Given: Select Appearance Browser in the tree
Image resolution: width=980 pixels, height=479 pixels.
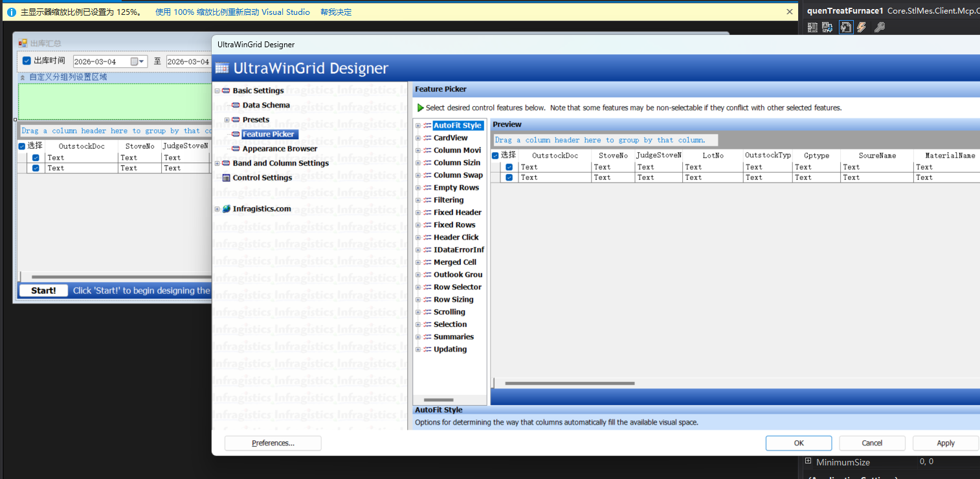Looking at the screenshot, I should (280, 149).
